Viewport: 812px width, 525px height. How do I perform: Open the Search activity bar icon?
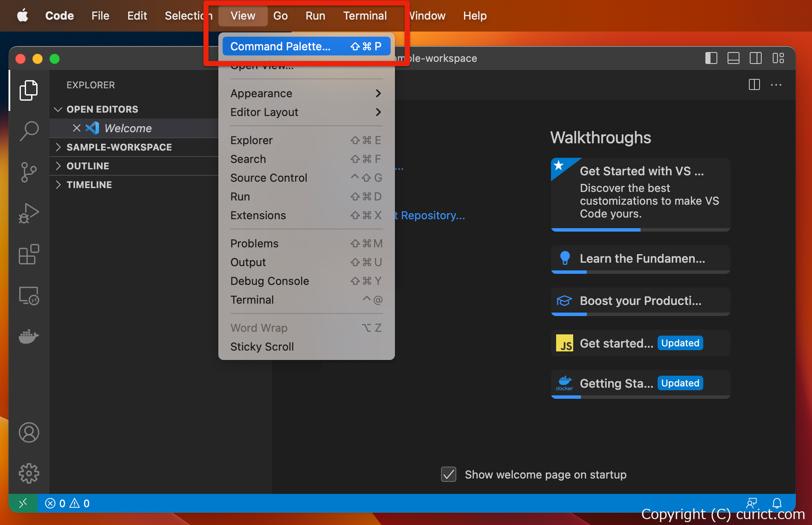[29, 131]
